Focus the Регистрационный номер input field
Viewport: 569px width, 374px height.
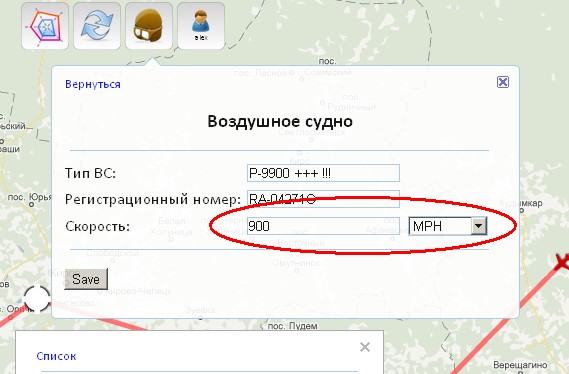pyautogui.click(x=323, y=199)
